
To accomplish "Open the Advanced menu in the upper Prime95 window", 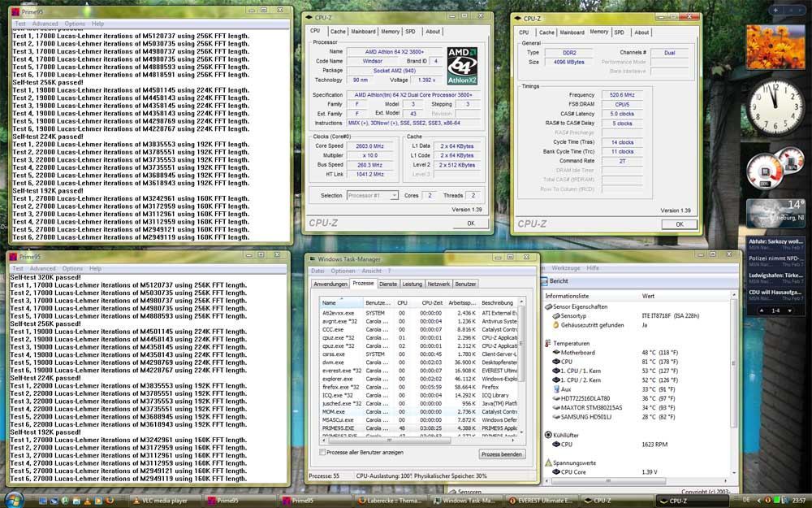I will (x=45, y=24).
